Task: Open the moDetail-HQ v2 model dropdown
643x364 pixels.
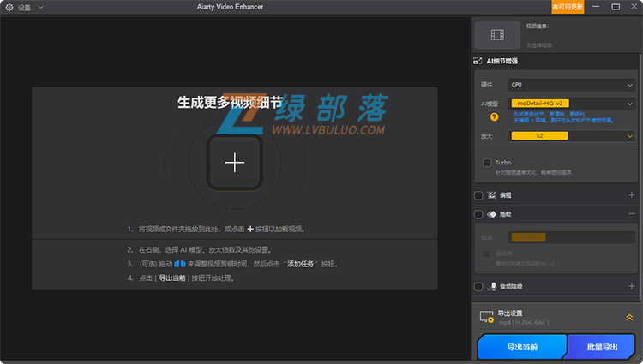Action: [572, 104]
